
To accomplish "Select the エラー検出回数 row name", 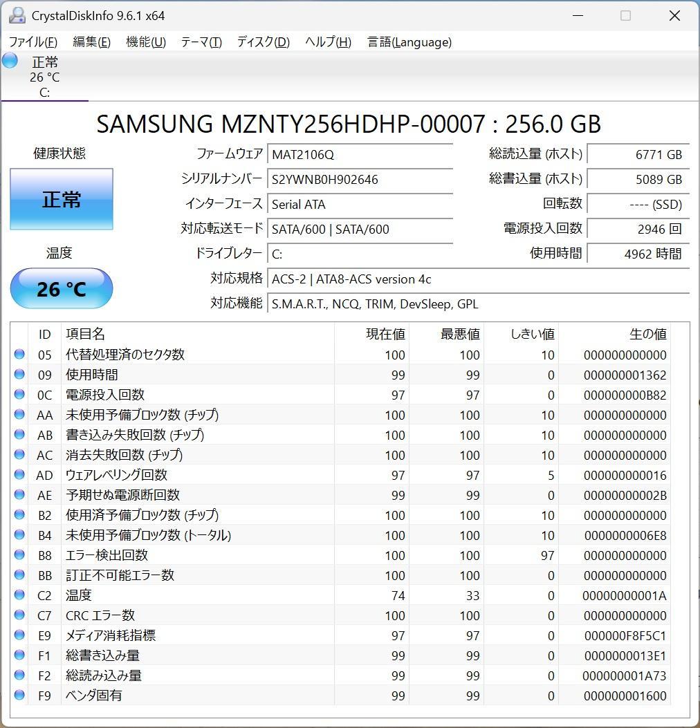I will (107, 555).
